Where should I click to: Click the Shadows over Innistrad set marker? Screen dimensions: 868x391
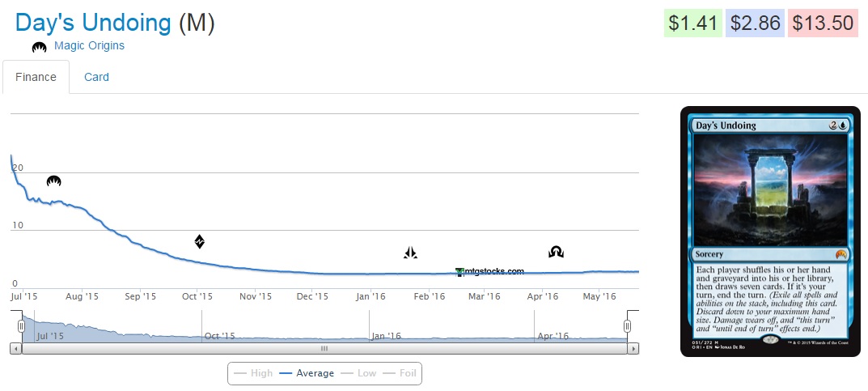pyautogui.click(x=556, y=252)
